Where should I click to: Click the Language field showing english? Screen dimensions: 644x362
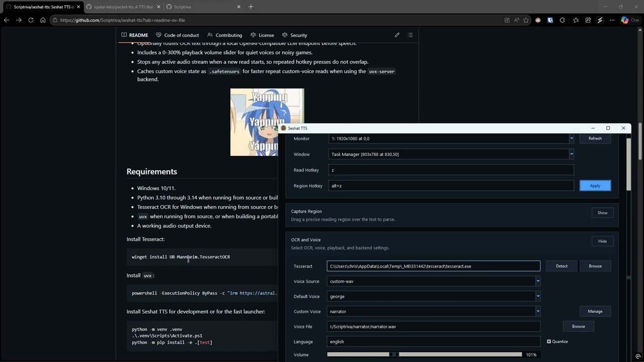tap(433, 341)
